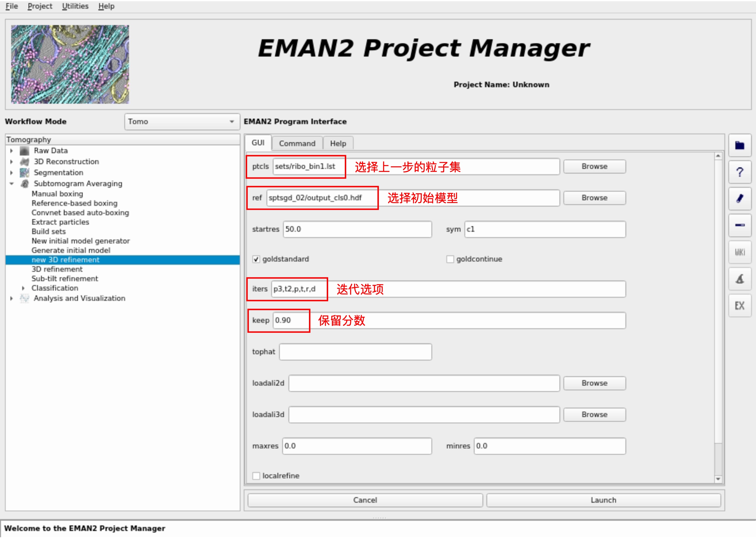Select Sub-tilt refinement item
Screen dimensions: 756x538
(x=65, y=279)
